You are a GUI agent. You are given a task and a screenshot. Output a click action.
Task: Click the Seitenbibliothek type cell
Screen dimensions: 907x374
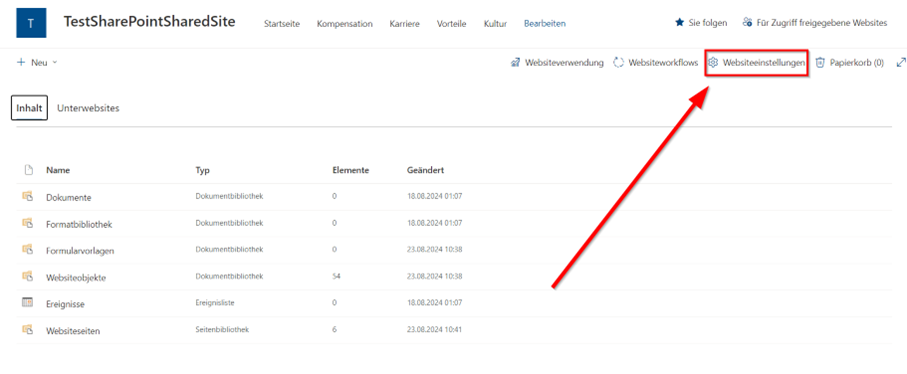click(222, 329)
